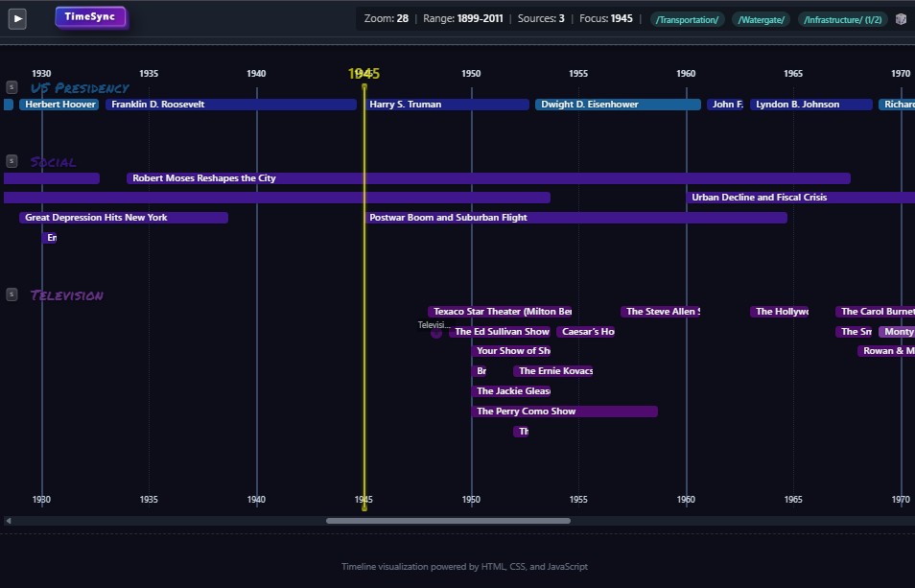Click the US Presidency section heading

[x=80, y=88]
